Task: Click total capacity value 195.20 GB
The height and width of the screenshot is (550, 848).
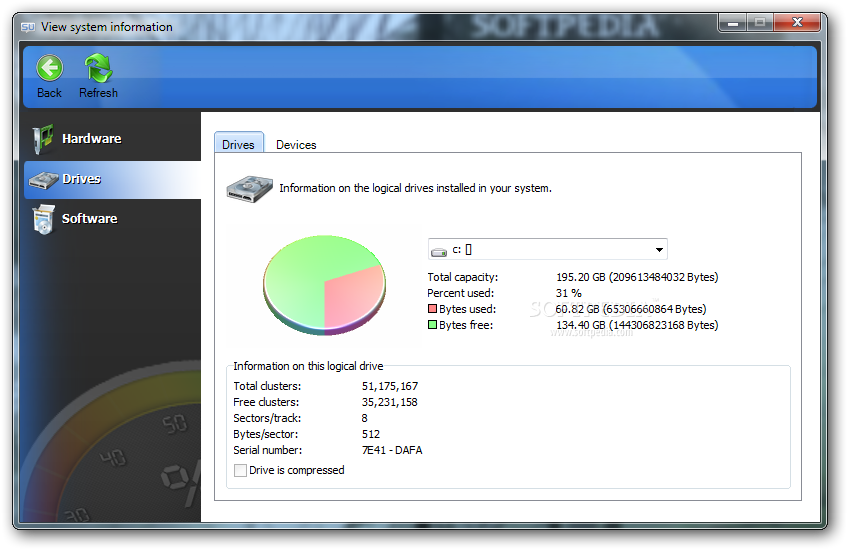Action: [637, 277]
